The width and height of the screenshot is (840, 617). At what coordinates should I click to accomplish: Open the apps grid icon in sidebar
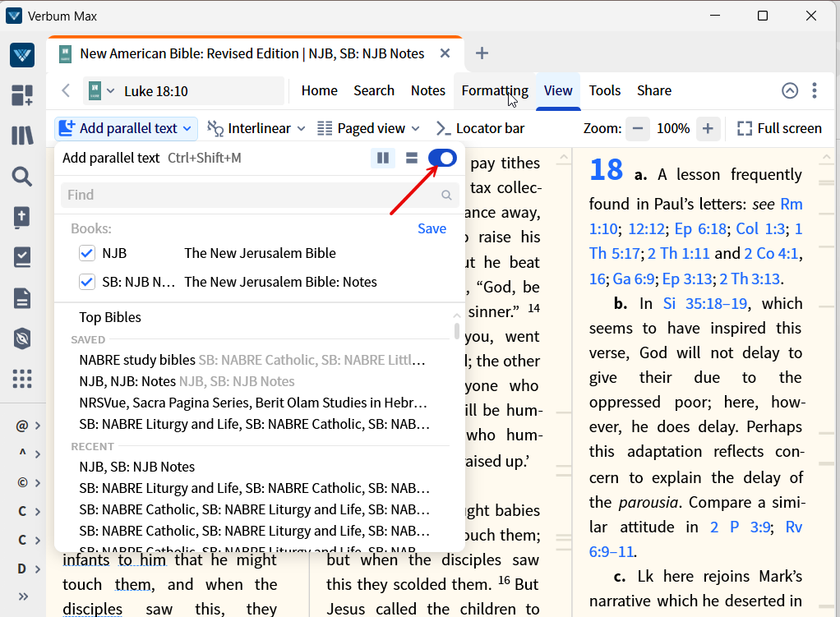(x=22, y=379)
